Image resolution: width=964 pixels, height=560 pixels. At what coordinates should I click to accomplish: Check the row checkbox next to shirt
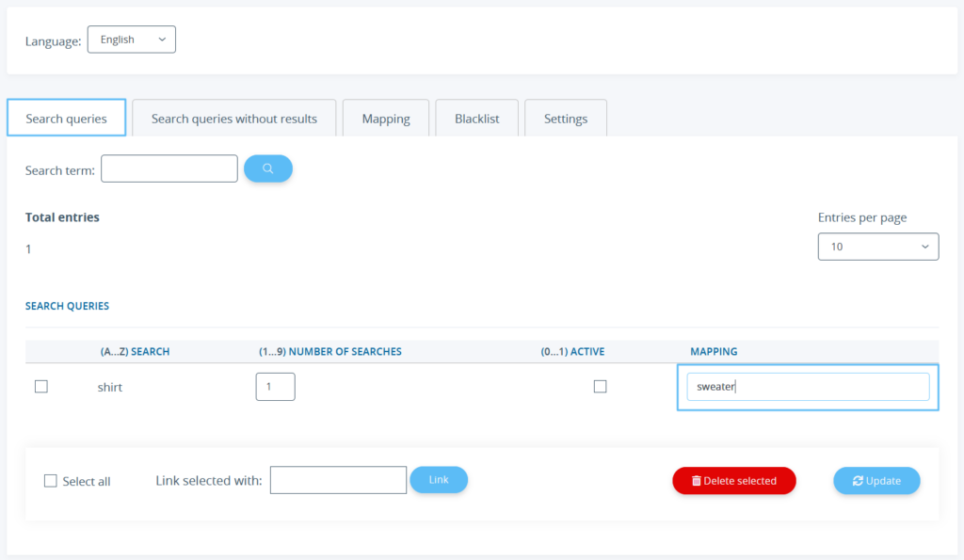(x=41, y=386)
